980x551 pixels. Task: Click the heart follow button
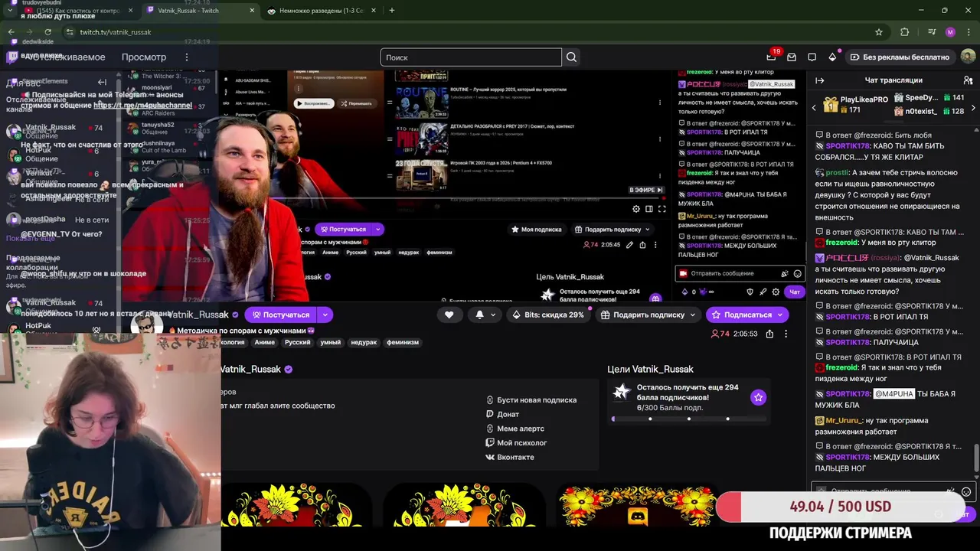(449, 315)
